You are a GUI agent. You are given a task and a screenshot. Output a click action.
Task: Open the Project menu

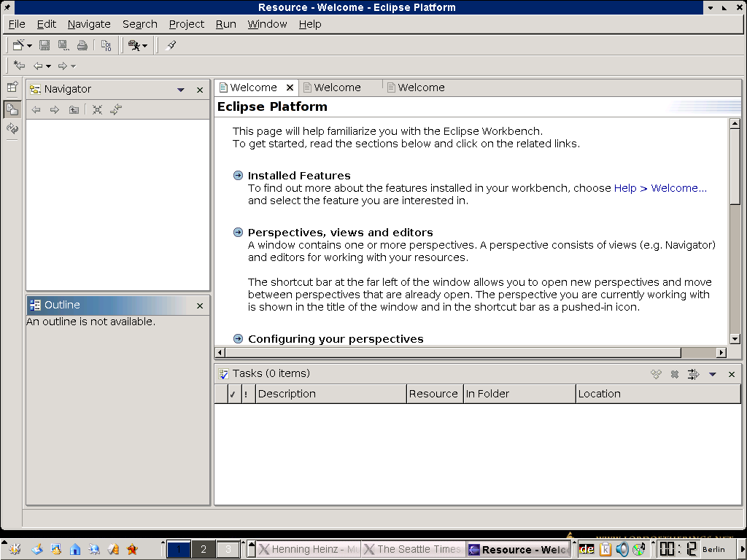point(186,24)
